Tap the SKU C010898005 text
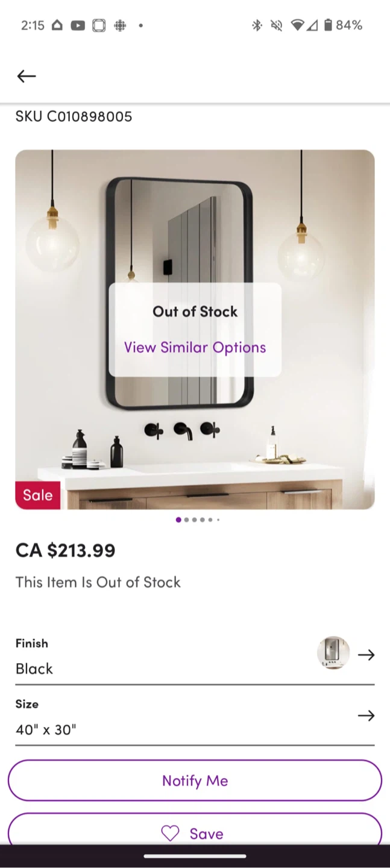This screenshot has height=868, width=390. [x=74, y=116]
